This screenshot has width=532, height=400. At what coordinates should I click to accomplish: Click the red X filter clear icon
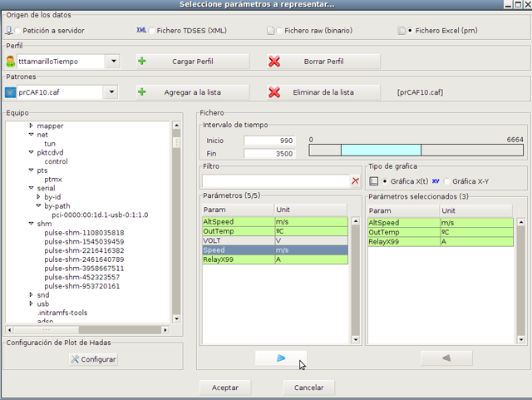tap(355, 181)
